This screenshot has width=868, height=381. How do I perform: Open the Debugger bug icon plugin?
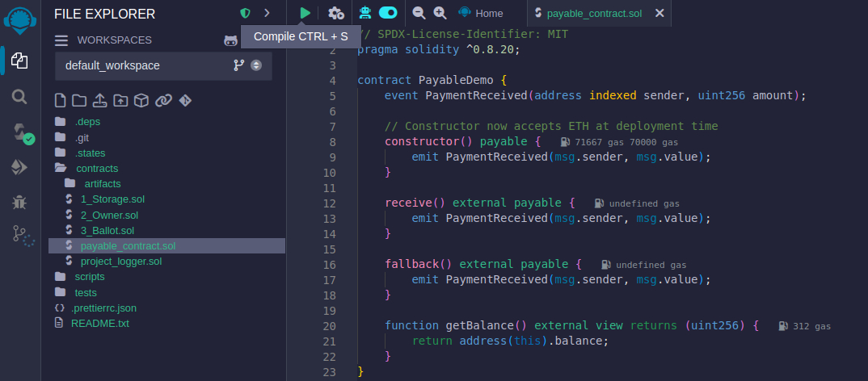(x=19, y=203)
